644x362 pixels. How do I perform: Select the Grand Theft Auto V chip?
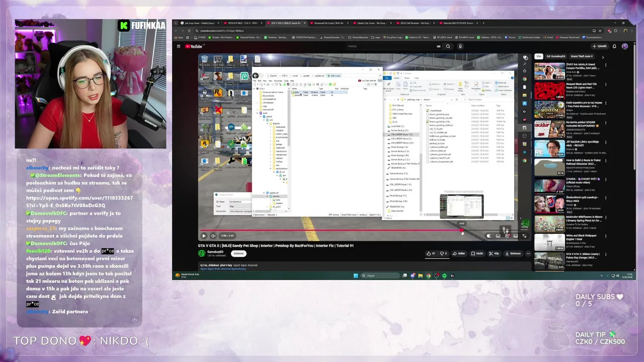[x=582, y=56]
